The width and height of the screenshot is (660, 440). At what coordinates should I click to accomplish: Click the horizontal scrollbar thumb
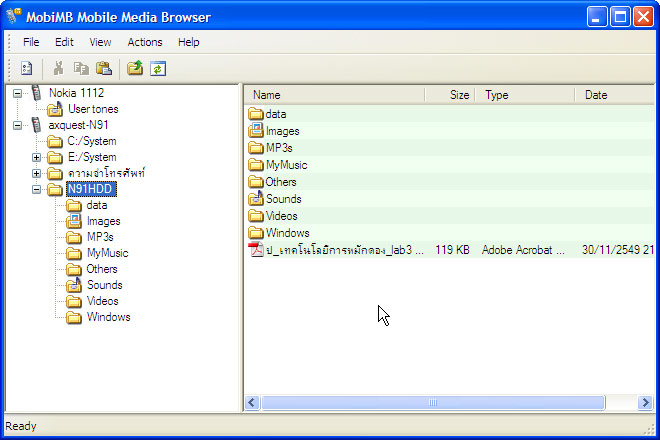click(433, 403)
